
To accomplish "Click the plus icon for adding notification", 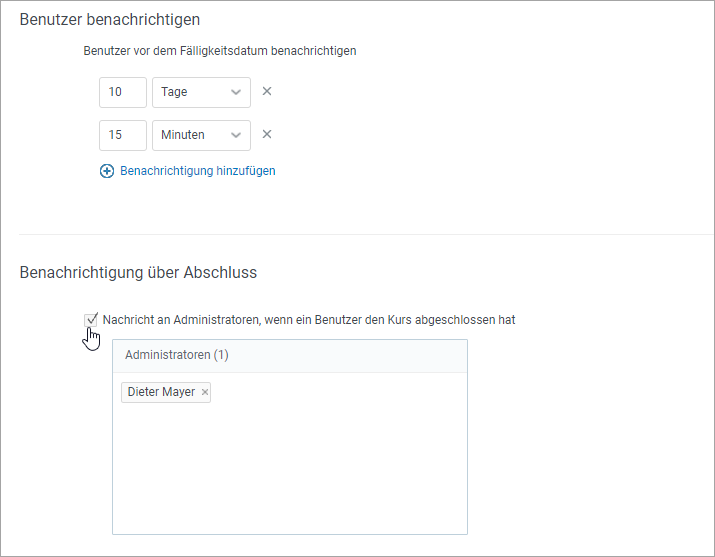I will pyautogui.click(x=107, y=171).
